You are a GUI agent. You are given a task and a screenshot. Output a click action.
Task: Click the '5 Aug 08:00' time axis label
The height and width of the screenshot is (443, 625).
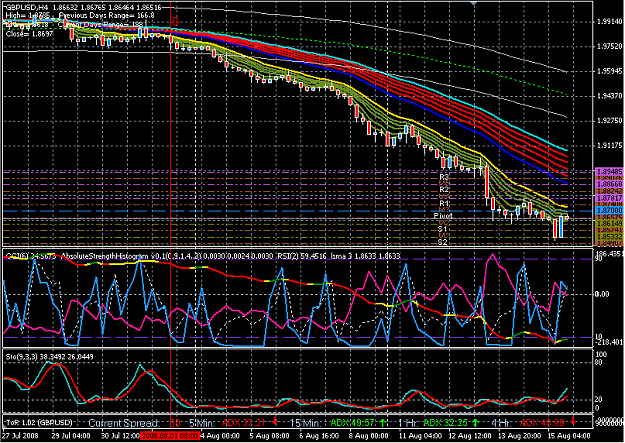270,435
